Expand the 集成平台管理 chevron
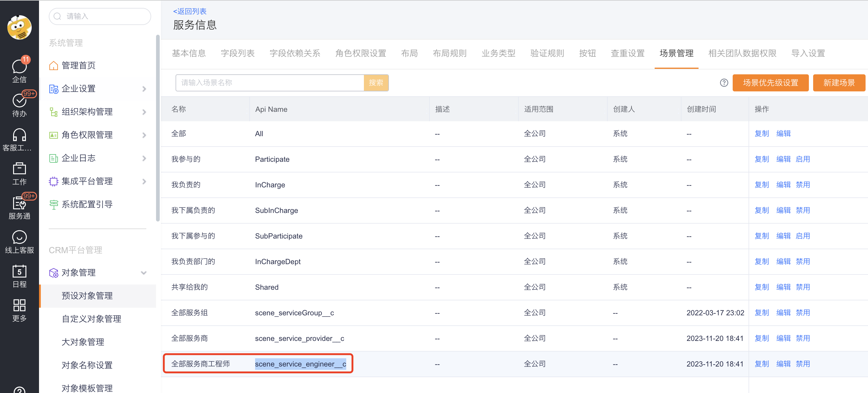868x393 pixels. pos(144,182)
